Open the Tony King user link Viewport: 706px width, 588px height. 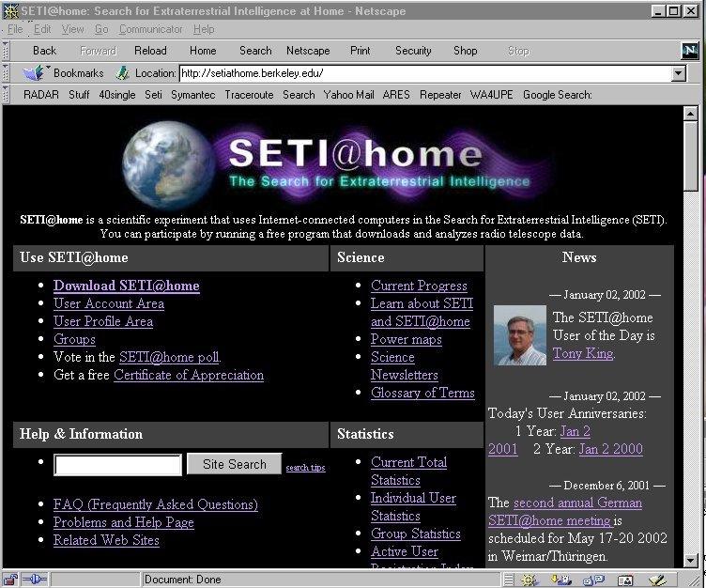pyautogui.click(x=583, y=353)
